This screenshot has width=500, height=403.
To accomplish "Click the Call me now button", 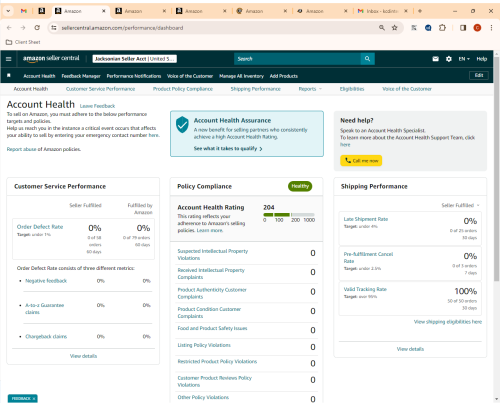I will tap(361, 161).
